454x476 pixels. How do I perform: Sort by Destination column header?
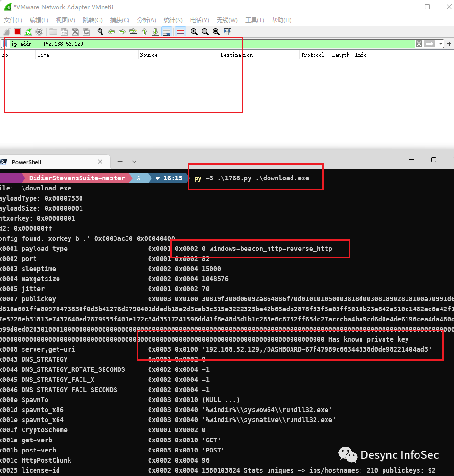pos(259,55)
